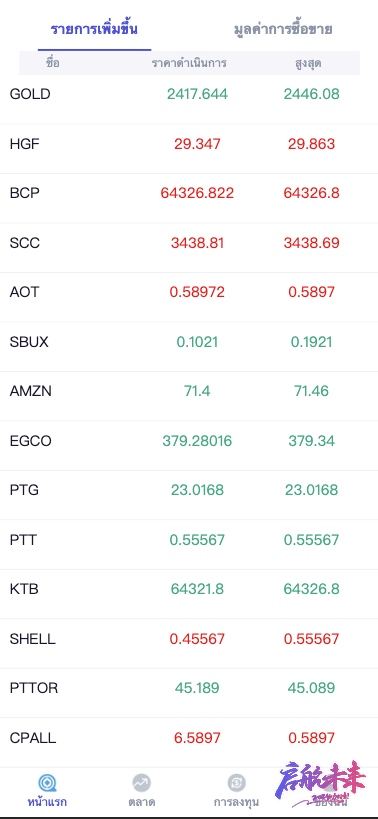Switch to the รายการเพิ่มขึ้น tab

tap(94, 29)
